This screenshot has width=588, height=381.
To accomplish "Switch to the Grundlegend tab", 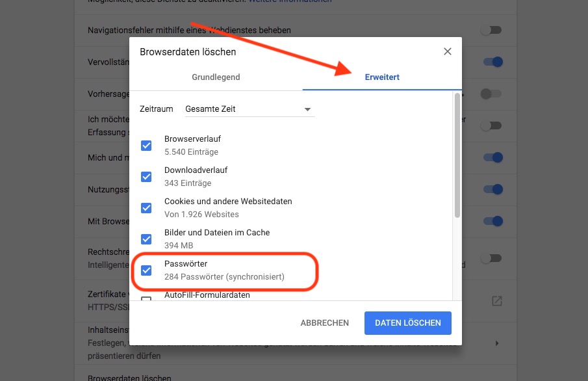I will click(x=216, y=77).
